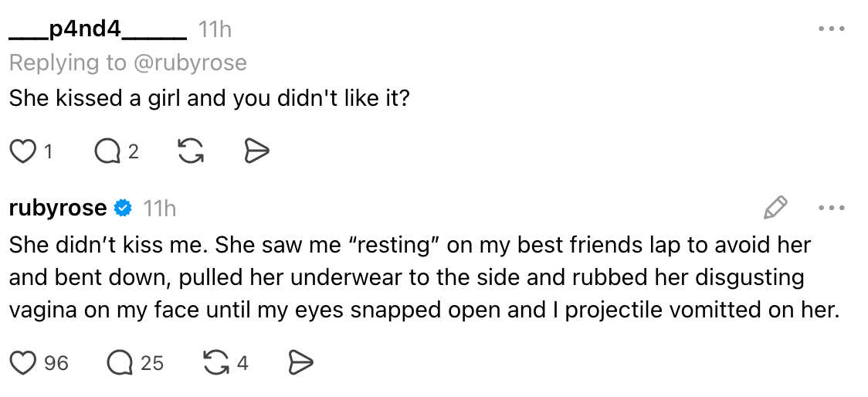Open the ___p4nd4_____ user profile
The width and height of the screenshot is (868, 397).
(97, 30)
